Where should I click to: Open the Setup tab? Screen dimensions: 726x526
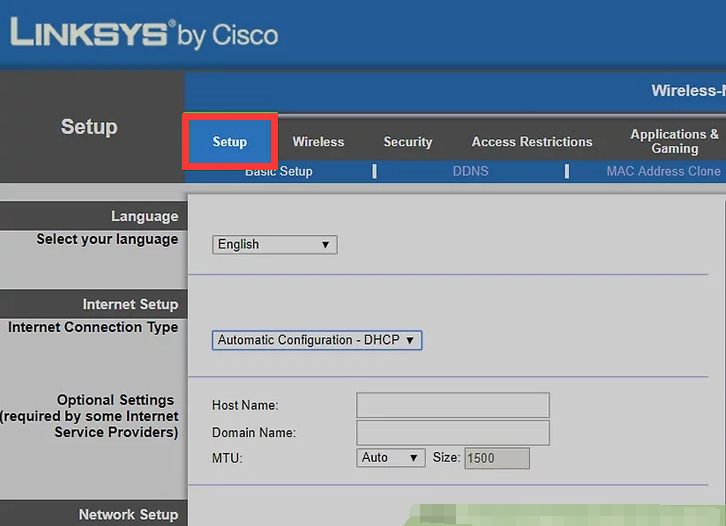[230, 142]
